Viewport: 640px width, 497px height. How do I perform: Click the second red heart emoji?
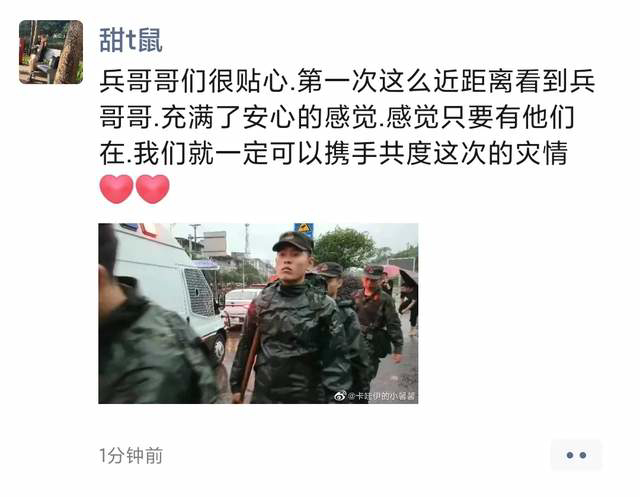152,189
